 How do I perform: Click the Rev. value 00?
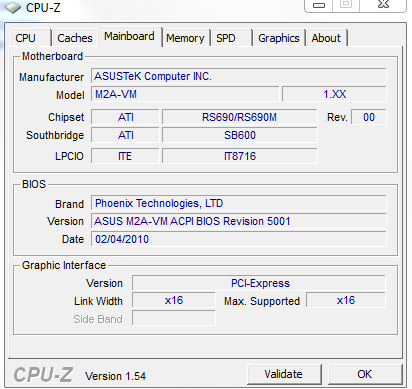369,117
